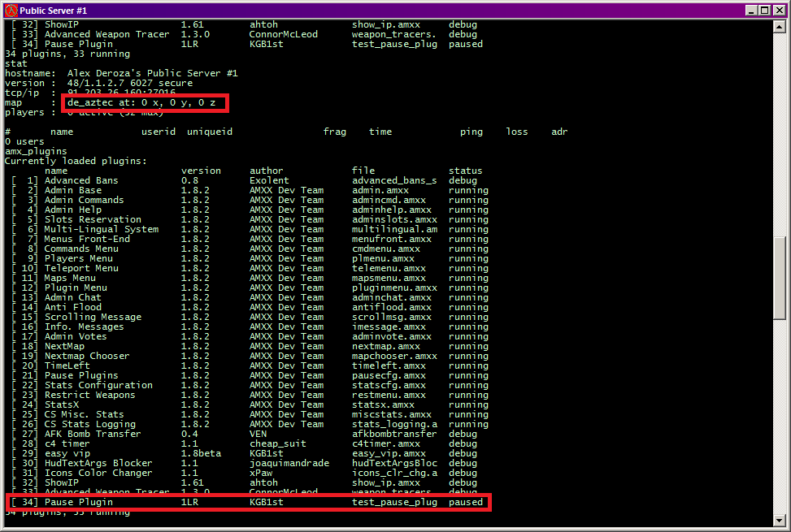Click the 'paused' status in the lower list
This screenshot has width=791, height=532.
click(x=466, y=502)
